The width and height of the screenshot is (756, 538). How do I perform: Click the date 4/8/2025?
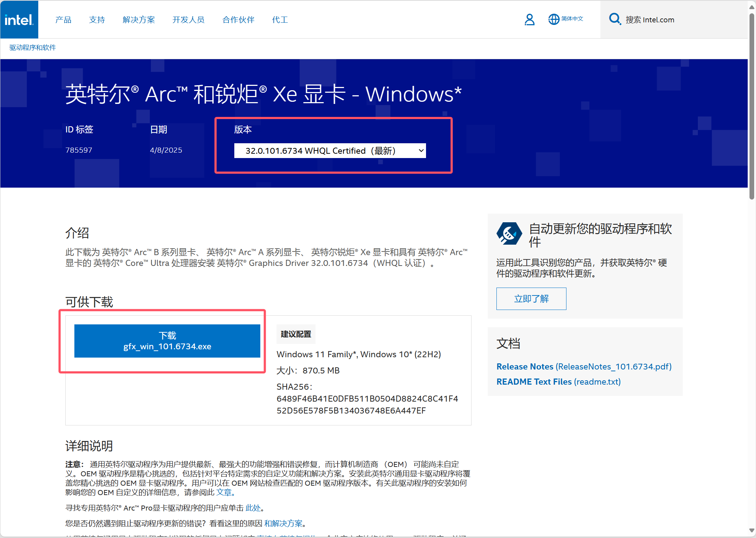[166, 150]
